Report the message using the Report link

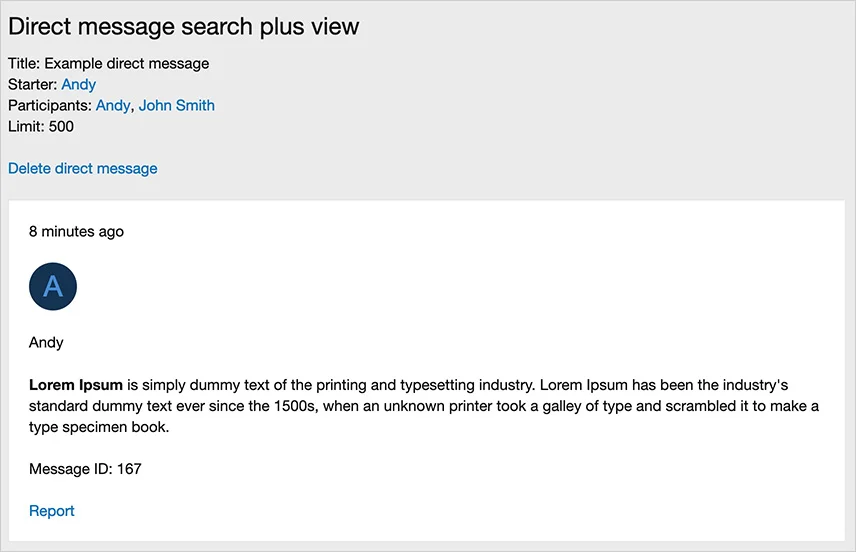(x=52, y=511)
